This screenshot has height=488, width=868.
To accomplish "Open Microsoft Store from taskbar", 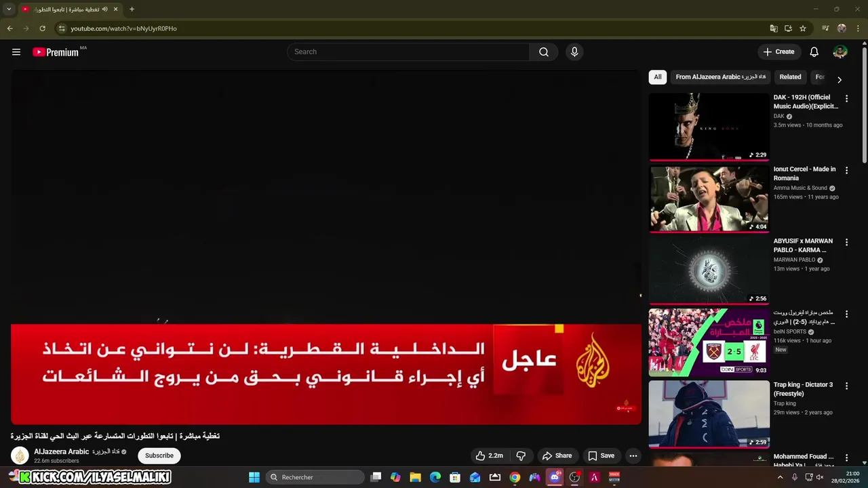I will pos(455,477).
